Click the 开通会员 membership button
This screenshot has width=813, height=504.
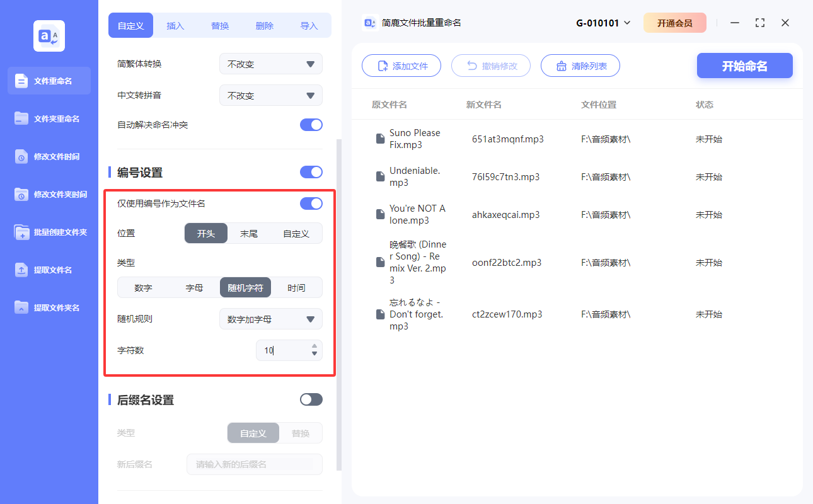click(675, 22)
